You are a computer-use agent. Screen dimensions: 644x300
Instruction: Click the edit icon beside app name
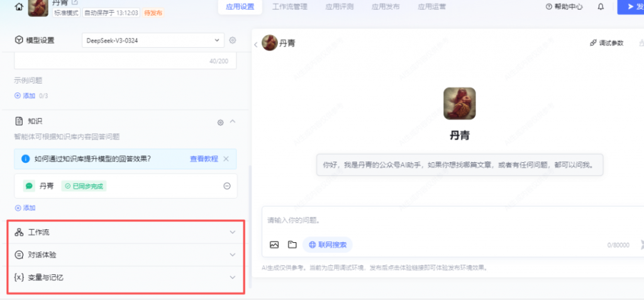[x=75, y=3]
